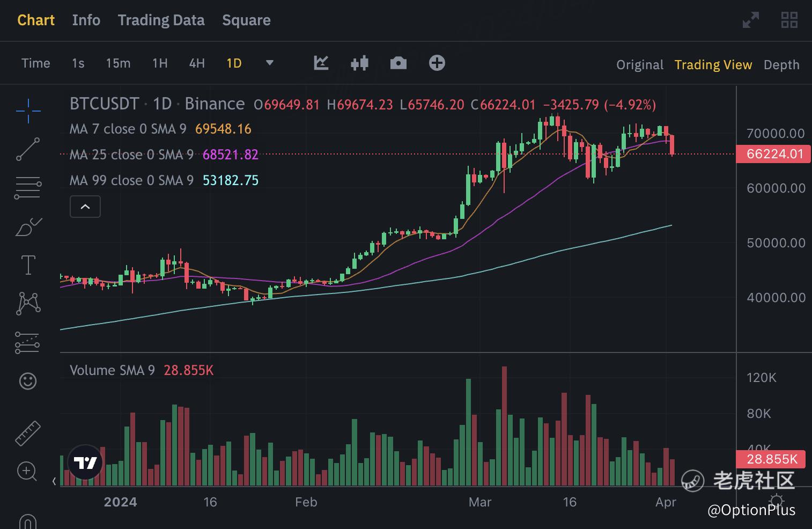Choose the text annotation tool
This screenshot has height=529, width=812.
coord(28,265)
